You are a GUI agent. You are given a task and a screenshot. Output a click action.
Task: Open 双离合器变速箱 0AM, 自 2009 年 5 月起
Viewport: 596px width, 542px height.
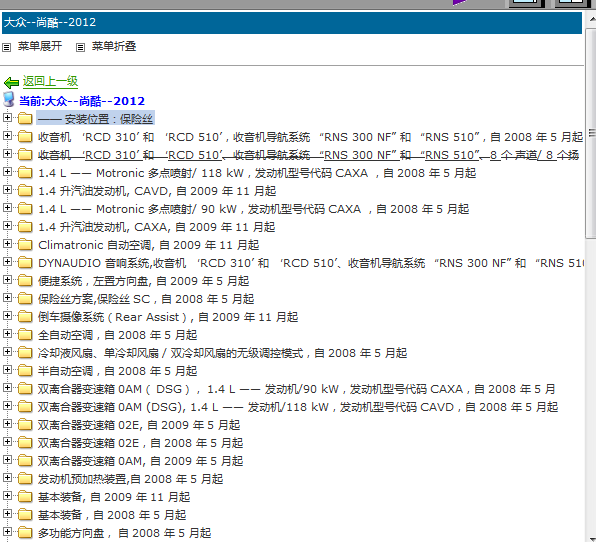click(140, 461)
